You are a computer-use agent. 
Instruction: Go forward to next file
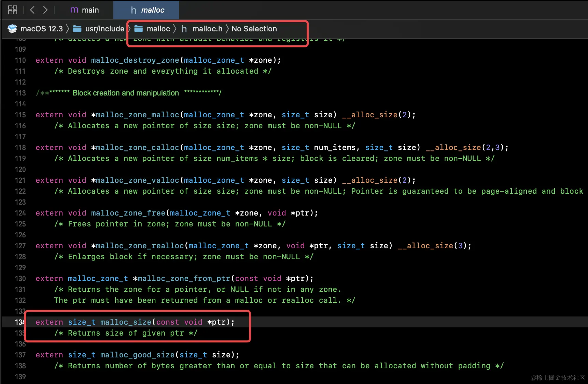coord(45,10)
